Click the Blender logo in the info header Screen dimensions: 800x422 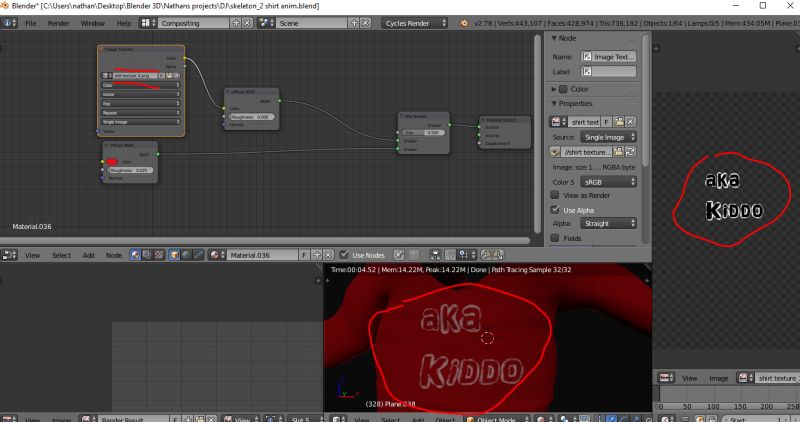[463, 23]
